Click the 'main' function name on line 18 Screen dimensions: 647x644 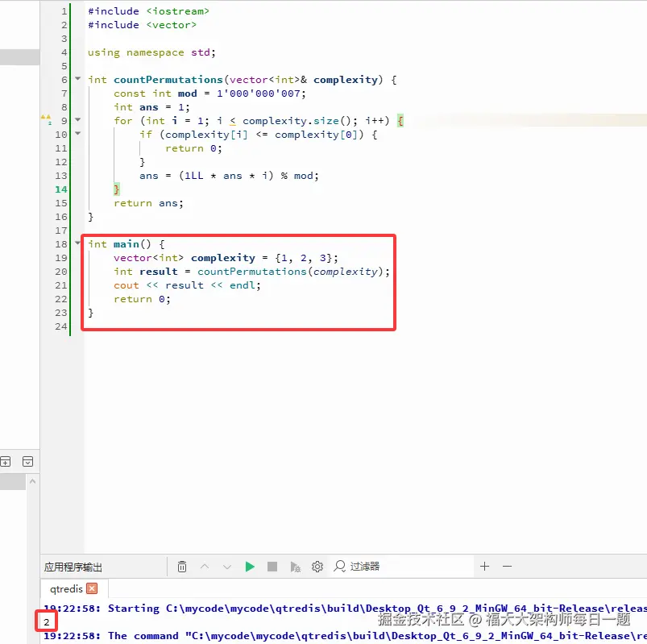[x=126, y=244]
